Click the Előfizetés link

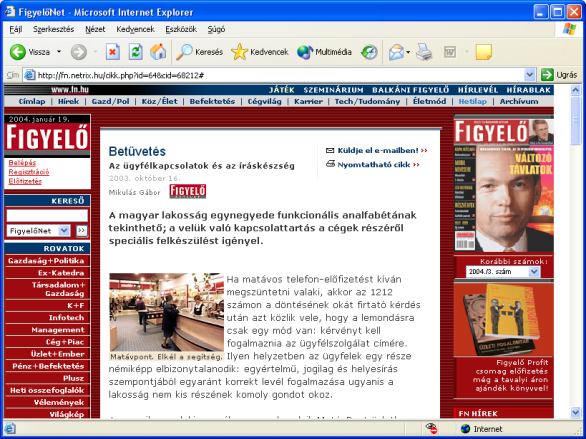click(x=25, y=181)
